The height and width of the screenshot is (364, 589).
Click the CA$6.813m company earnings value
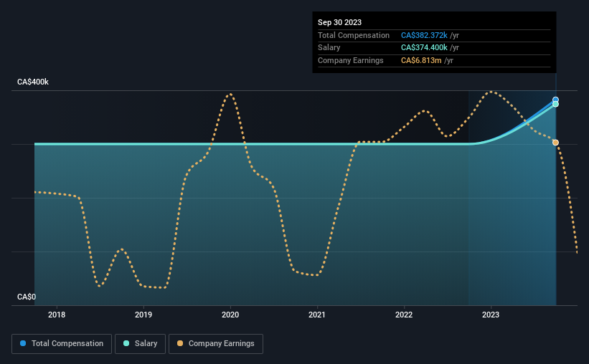pyautogui.click(x=421, y=60)
